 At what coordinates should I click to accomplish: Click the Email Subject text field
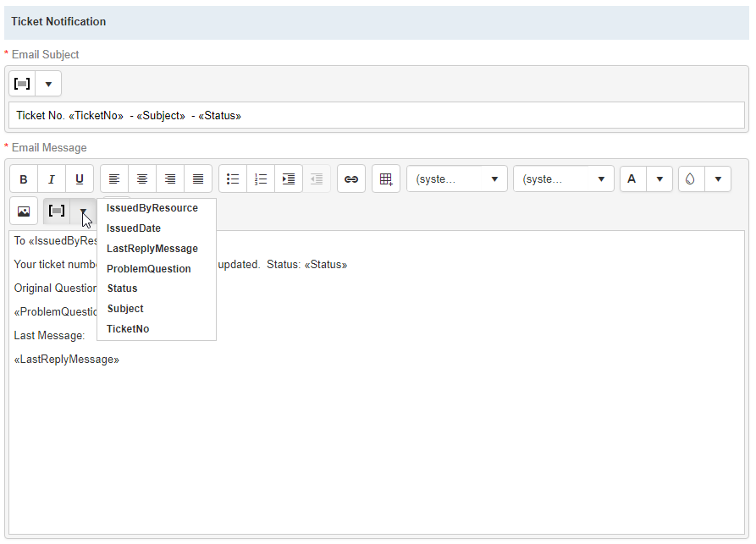tap(376, 116)
